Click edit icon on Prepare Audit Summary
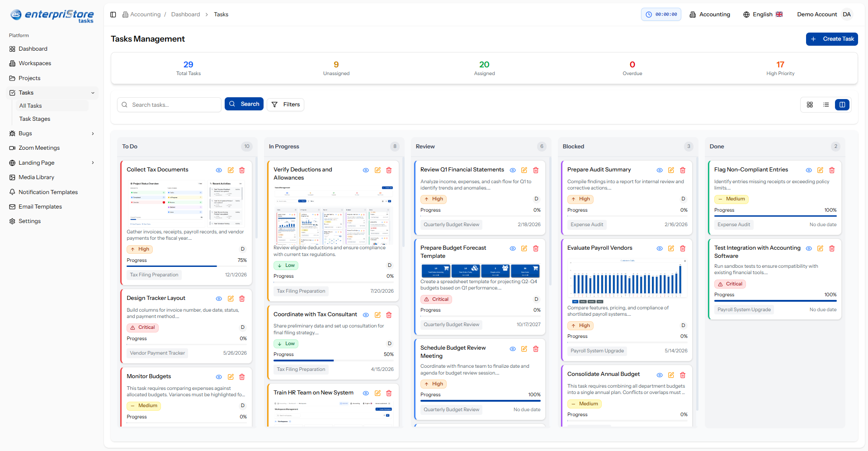This screenshot has width=868, height=451. pos(671,170)
